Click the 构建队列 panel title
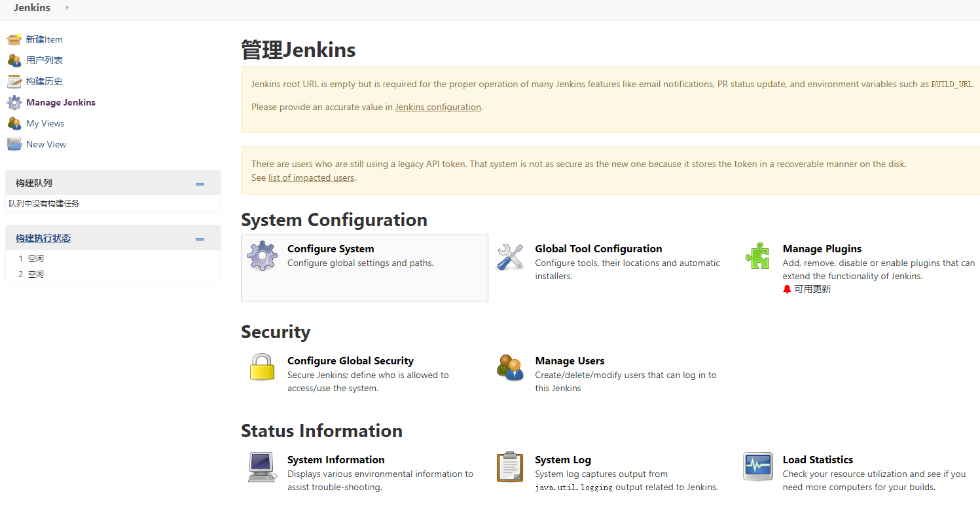This screenshot has width=980, height=517. pos(34,183)
